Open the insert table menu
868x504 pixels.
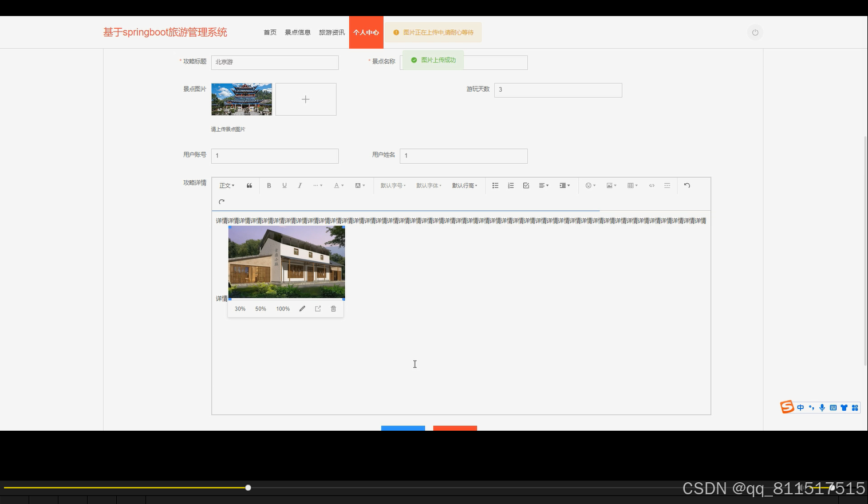632,186
